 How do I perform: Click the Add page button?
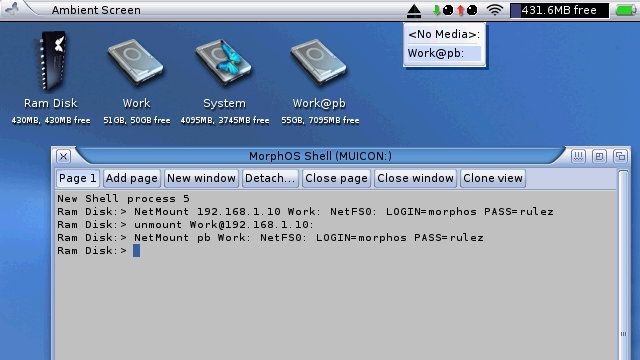tap(132, 178)
